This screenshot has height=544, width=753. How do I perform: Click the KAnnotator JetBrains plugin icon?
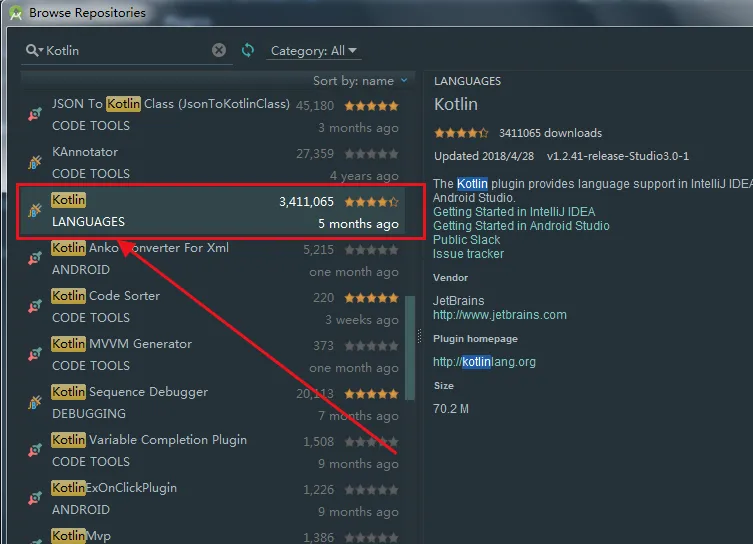tap(35, 162)
